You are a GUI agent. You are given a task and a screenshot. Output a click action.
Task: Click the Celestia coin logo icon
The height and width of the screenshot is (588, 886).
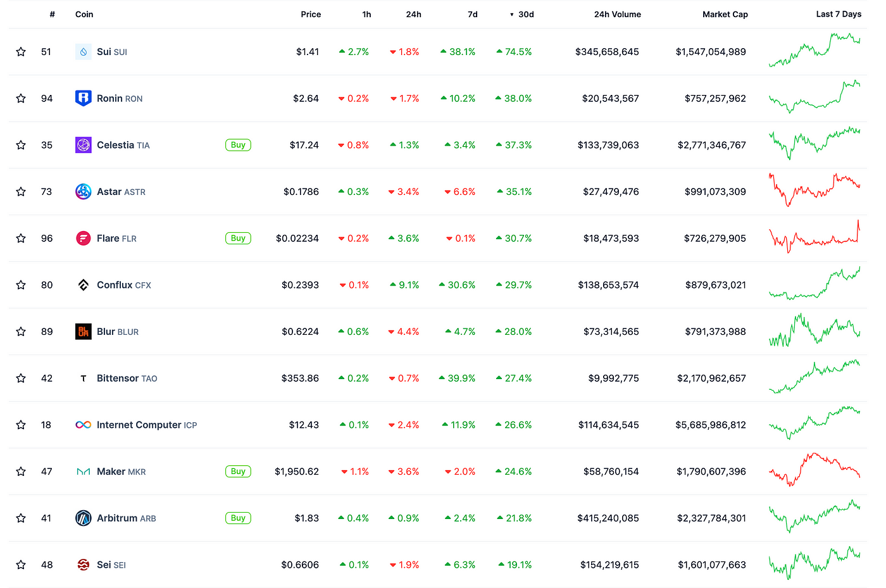83,145
